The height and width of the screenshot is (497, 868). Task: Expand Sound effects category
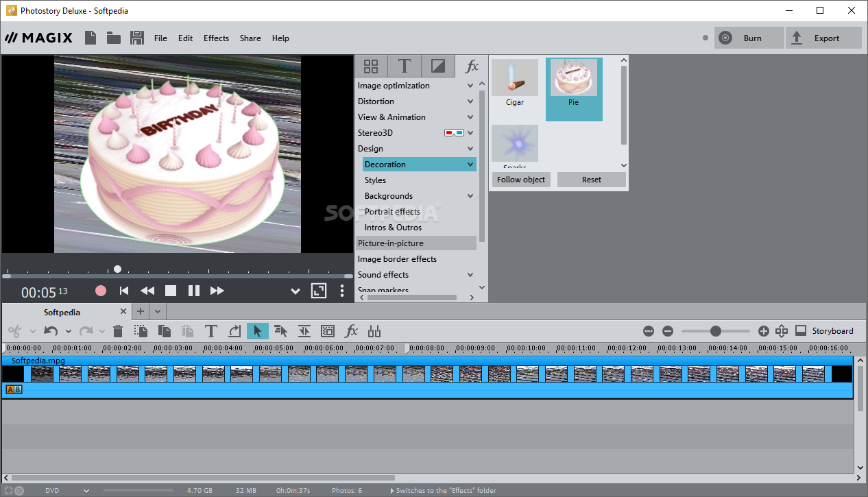click(470, 275)
